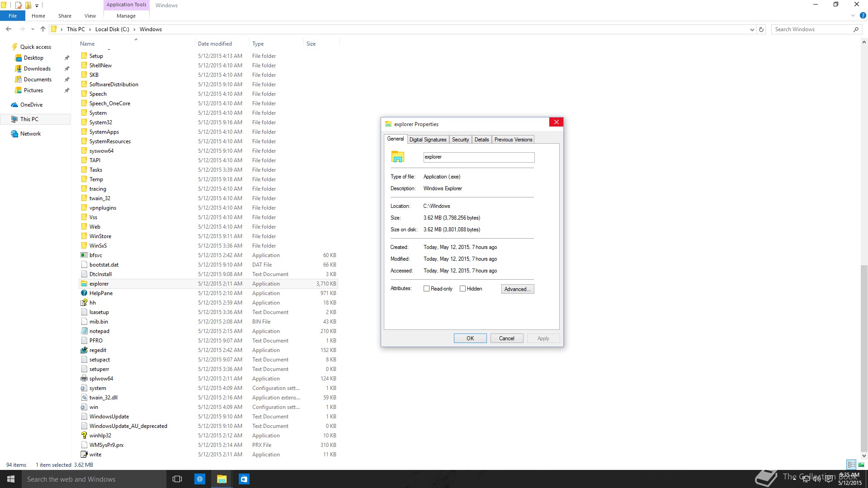This screenshot has height=488, width=868.
Task: Select Desktop in Quick access
Action: pyautogui.click(x=33, y=58)
